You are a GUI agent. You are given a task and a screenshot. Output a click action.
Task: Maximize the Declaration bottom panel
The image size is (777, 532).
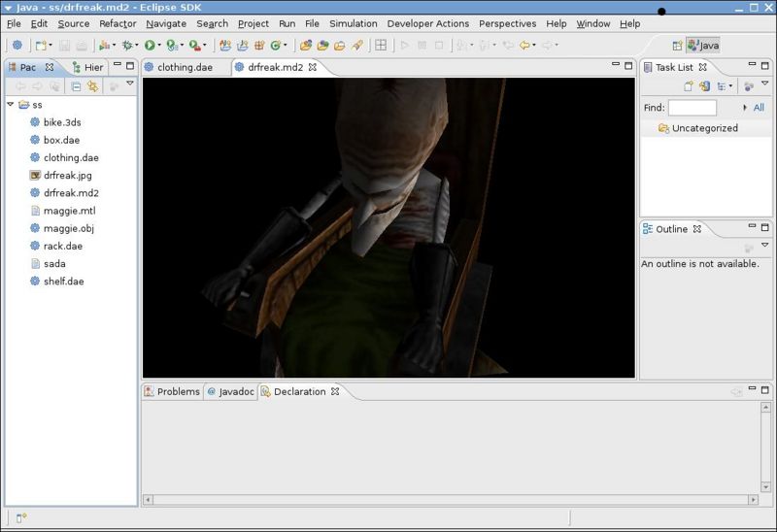(x=765, y=390)
